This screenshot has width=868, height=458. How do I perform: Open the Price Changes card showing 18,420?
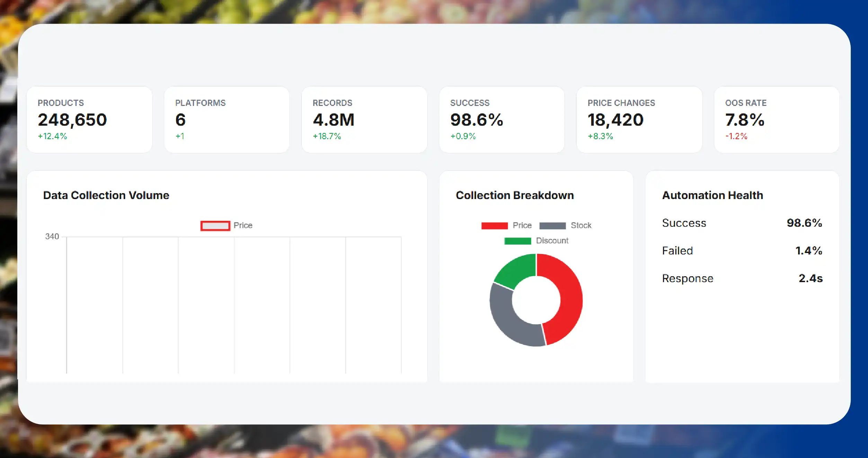(639, 120)
